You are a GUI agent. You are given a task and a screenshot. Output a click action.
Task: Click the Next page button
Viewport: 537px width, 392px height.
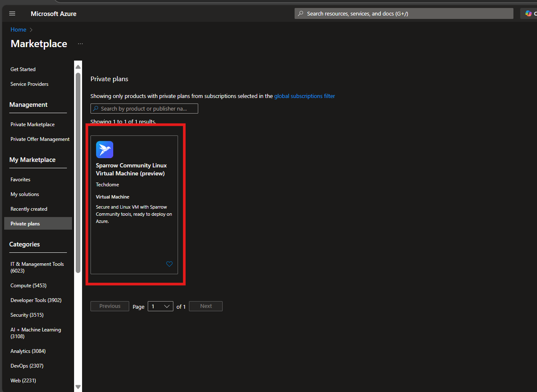click(206, 306)
